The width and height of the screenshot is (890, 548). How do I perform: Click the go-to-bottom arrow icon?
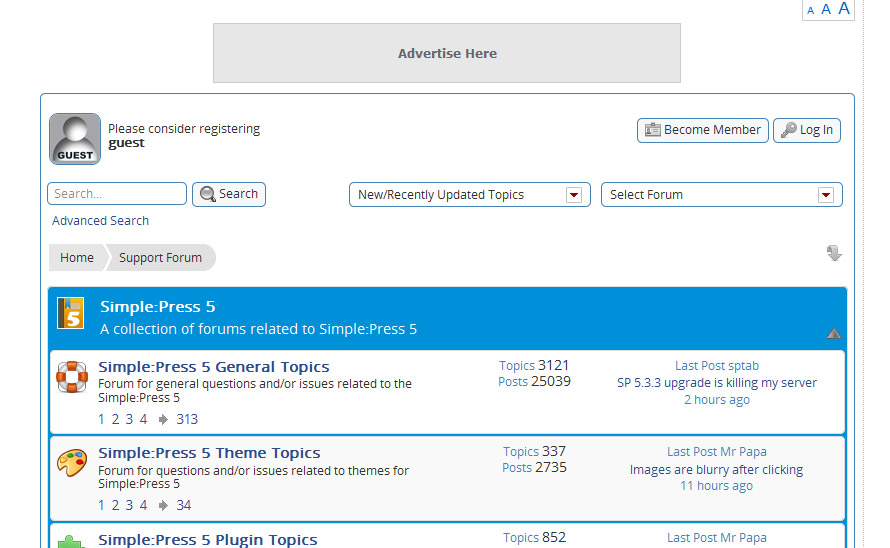pyautogui.click(x=834, y=253)
